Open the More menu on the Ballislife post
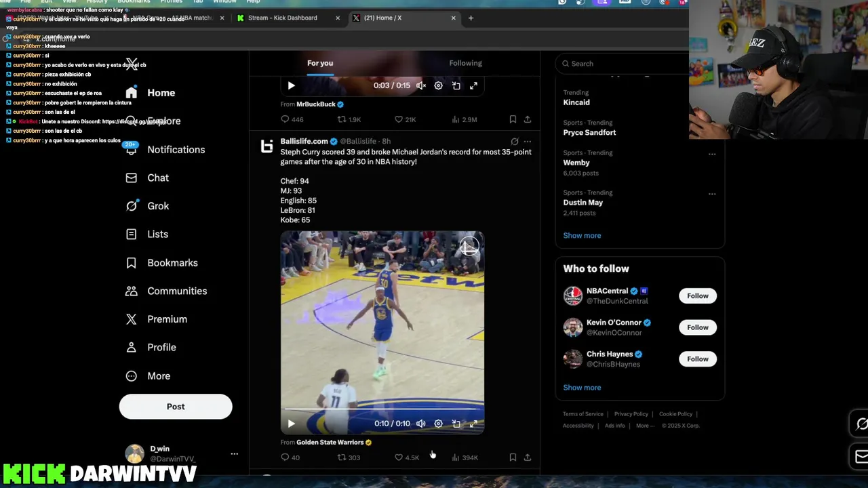This screenshot has width=868, height=488. pyautogui.click(x=528, y=142)
